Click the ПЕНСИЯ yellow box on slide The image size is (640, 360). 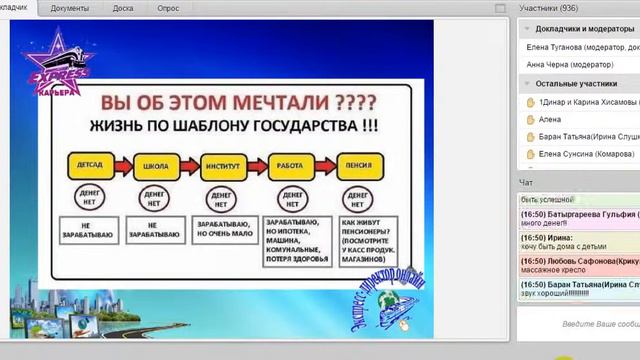pos(360,166)
